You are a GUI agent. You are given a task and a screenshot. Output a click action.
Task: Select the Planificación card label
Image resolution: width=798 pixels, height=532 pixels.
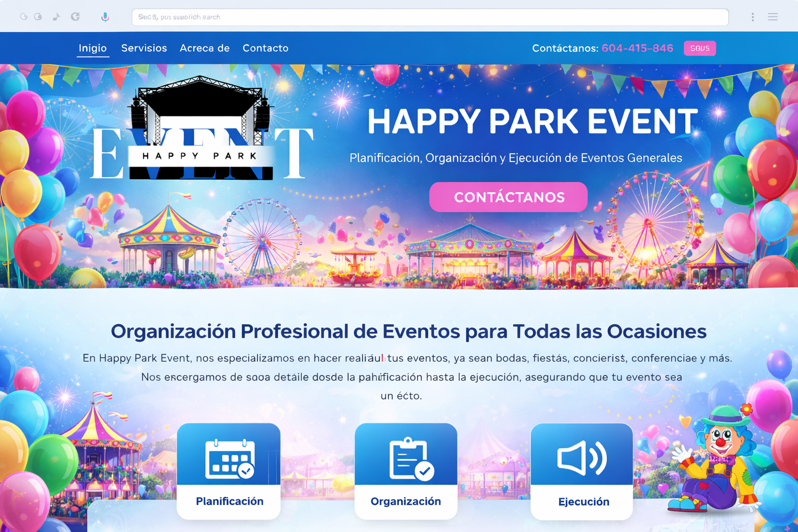229,501
